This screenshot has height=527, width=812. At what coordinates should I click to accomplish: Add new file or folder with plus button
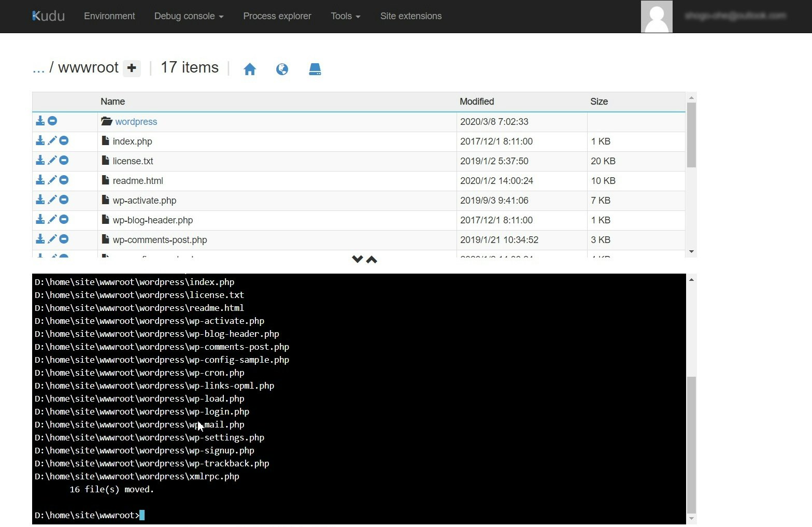(132, 68)
